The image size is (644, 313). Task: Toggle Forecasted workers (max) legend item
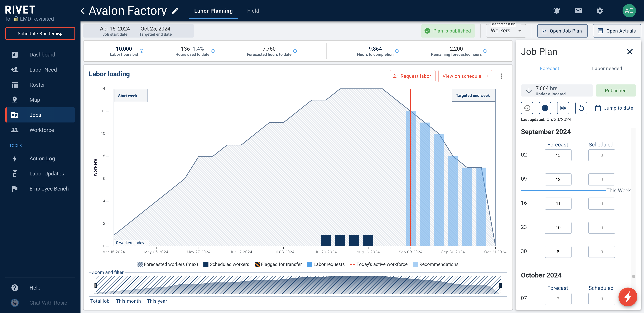[168, 264]
